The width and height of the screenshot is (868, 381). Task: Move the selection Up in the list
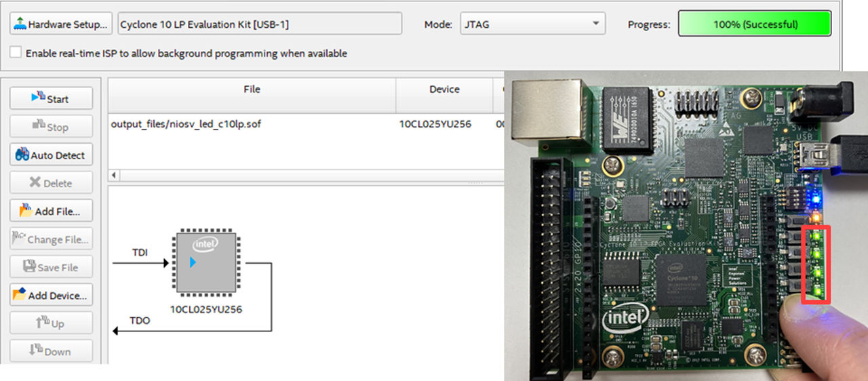pos(51,323)
